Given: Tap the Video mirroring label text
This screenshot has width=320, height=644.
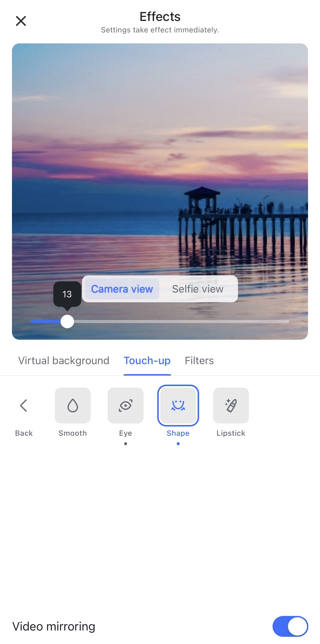Looking at the screenshot, I should (54, 626).
